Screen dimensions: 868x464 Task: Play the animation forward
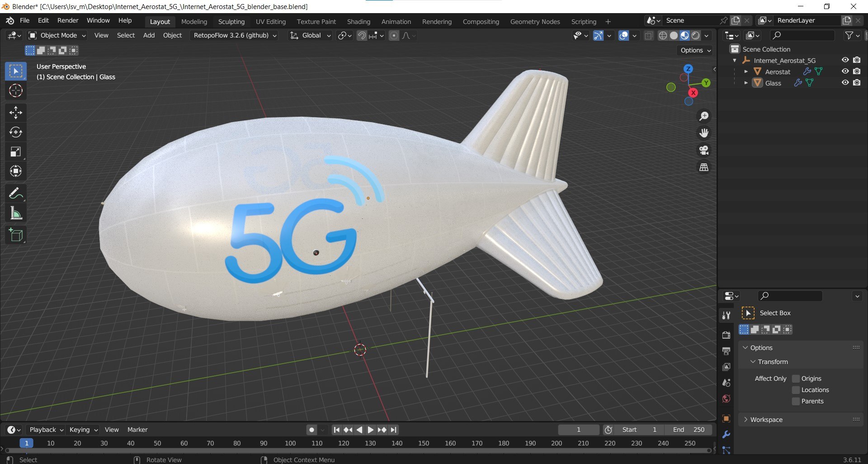370,430
